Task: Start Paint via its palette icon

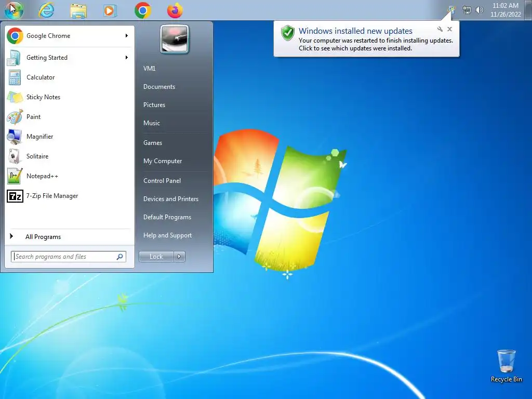Action: [x=15, y=117]
